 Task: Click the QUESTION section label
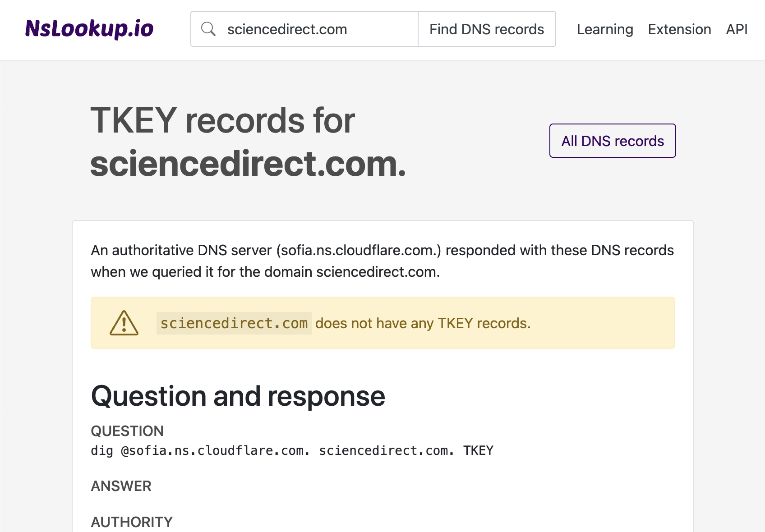pyautogui.click(x=127, y=431)
